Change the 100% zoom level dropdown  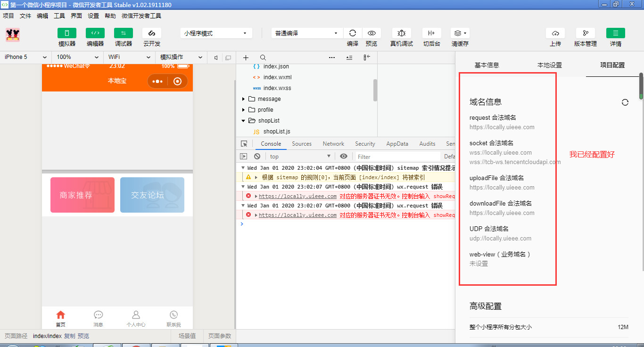[78, 57]
